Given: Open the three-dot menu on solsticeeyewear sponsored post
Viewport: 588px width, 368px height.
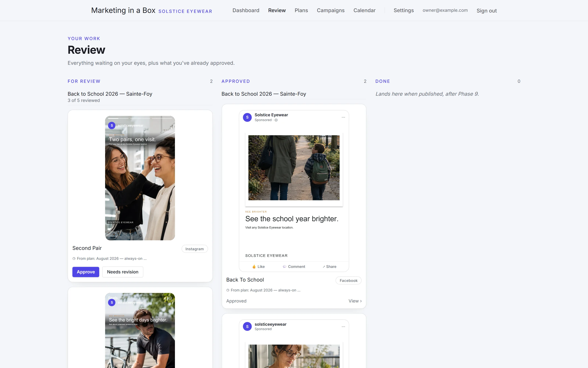Looking at the screenshot, I should tap(343, 327).
